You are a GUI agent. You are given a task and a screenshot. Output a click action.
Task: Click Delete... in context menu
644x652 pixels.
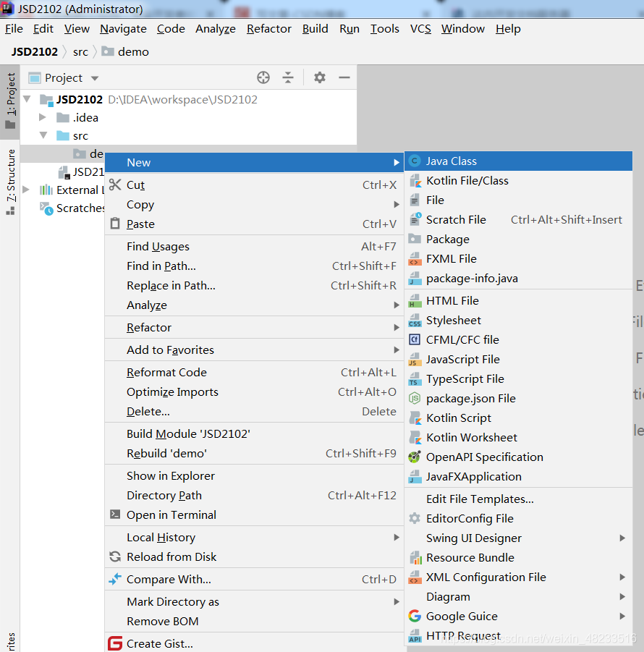(253, 412)
